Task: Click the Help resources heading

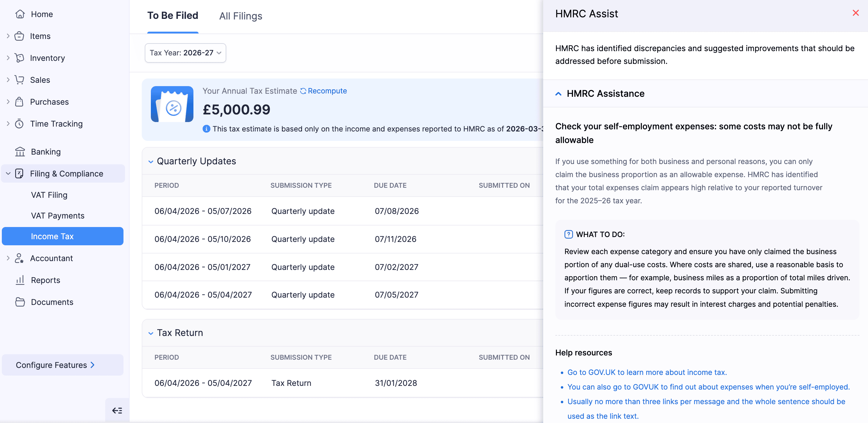Action: [584, 353]
